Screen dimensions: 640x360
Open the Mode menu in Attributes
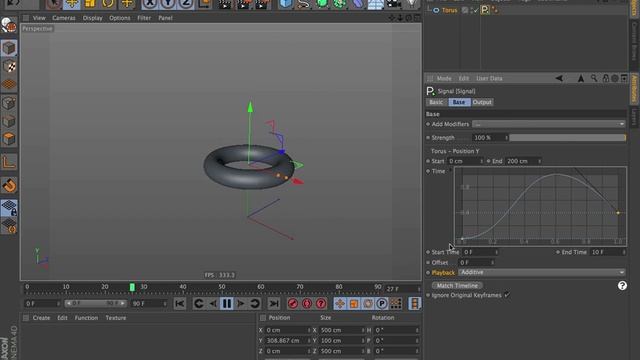[x=444, y=78]
